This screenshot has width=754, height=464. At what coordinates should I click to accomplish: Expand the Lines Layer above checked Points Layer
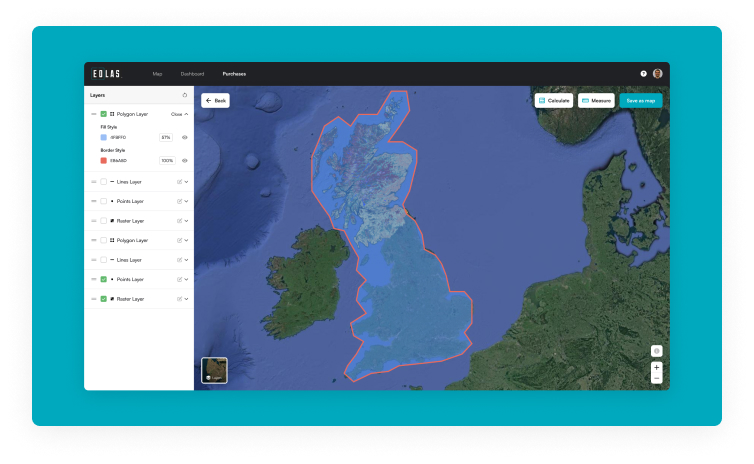coord(187,260)
